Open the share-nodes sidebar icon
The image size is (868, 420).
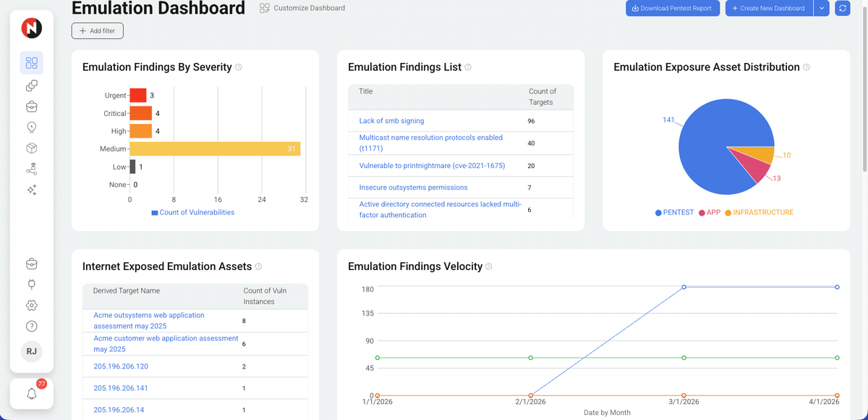click(32, 169)
